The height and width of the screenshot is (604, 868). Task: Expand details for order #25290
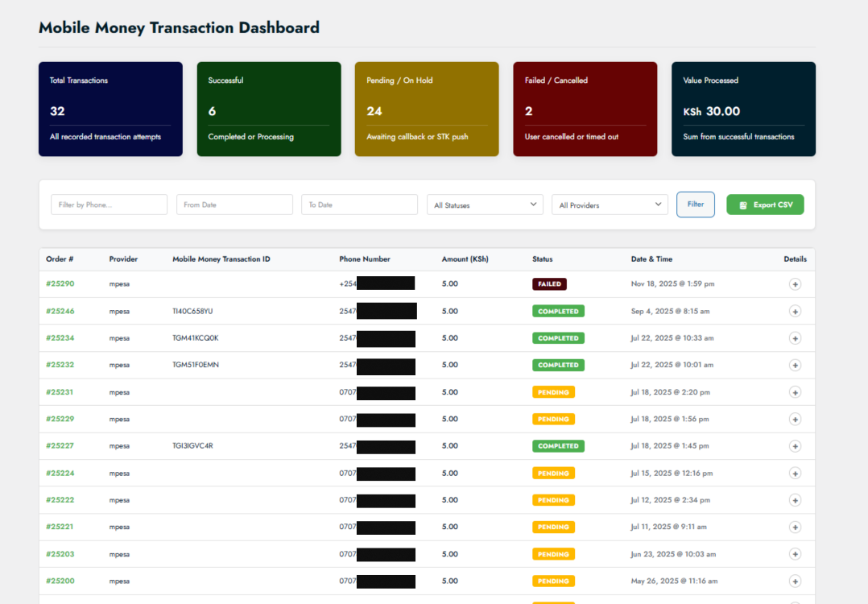click(795, 284)
